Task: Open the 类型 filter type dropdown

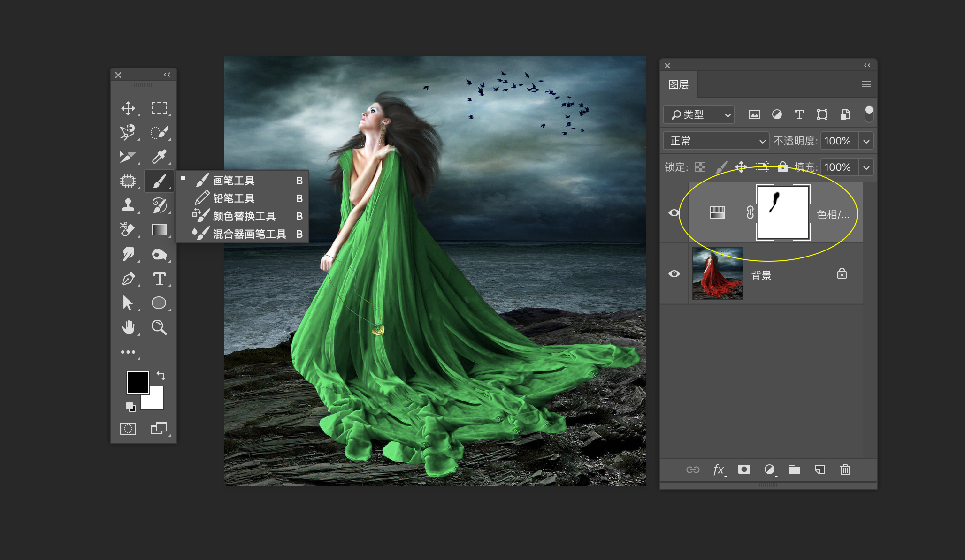Action: pos(699,114)
